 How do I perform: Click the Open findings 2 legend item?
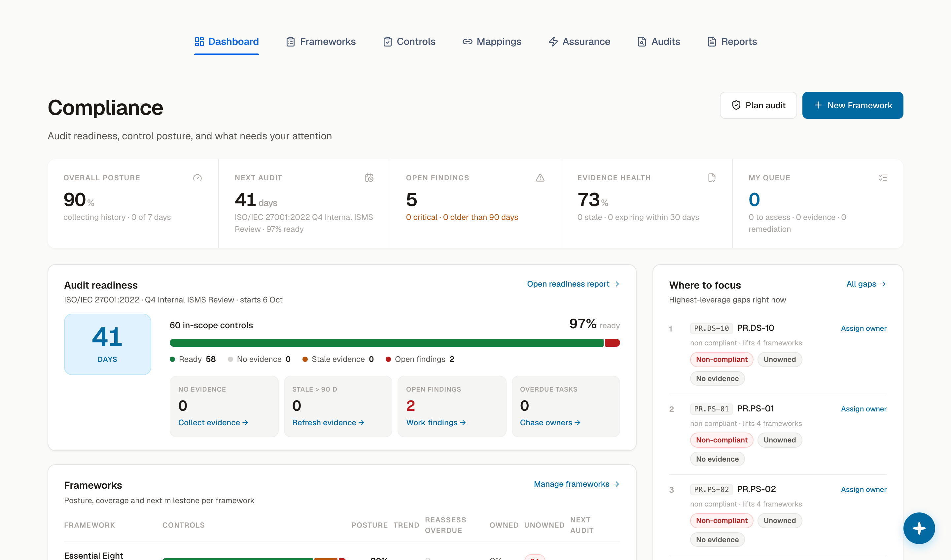coord(420,359)
